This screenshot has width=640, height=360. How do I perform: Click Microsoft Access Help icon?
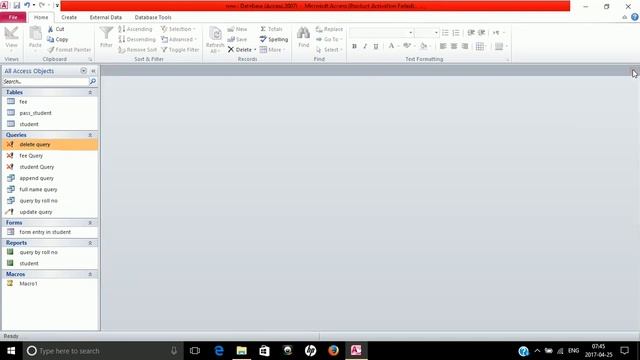pos(635,17)
